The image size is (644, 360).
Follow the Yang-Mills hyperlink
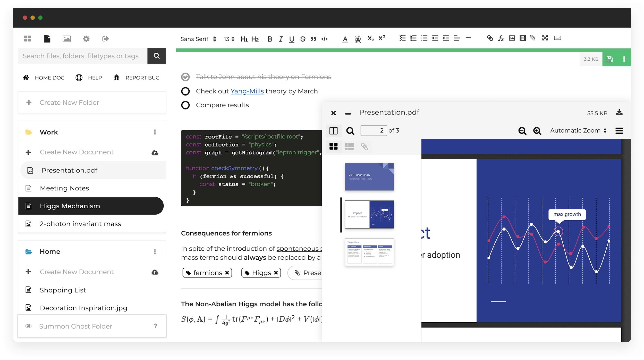tap(247, 91)
